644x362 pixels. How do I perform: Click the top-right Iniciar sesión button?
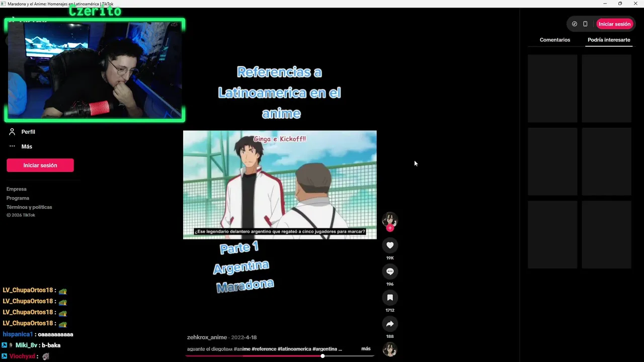(614, 24)
